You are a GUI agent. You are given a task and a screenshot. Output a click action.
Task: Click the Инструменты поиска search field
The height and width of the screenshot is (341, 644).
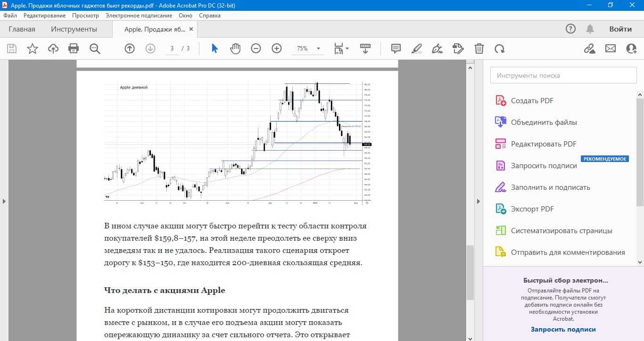point(563,75)
